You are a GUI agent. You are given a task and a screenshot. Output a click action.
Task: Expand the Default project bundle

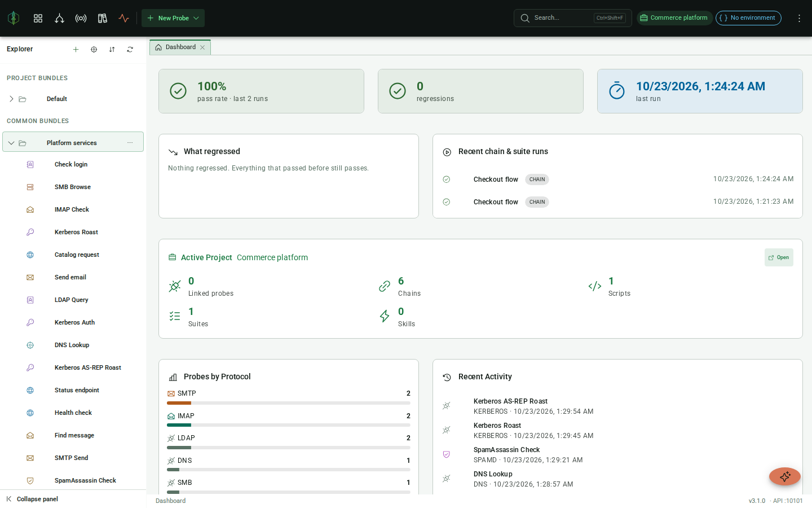[11, 99]
